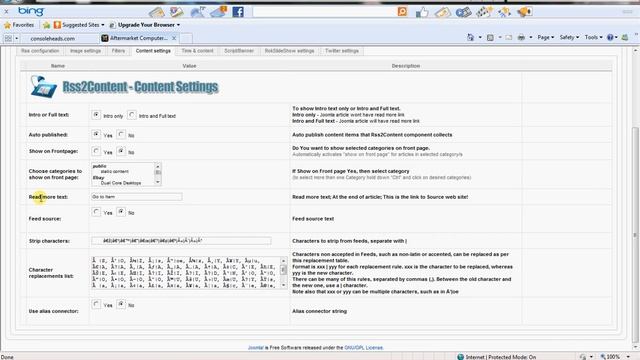Open the Bing bar mail envelope icon with badge

(x=219, y=12)
